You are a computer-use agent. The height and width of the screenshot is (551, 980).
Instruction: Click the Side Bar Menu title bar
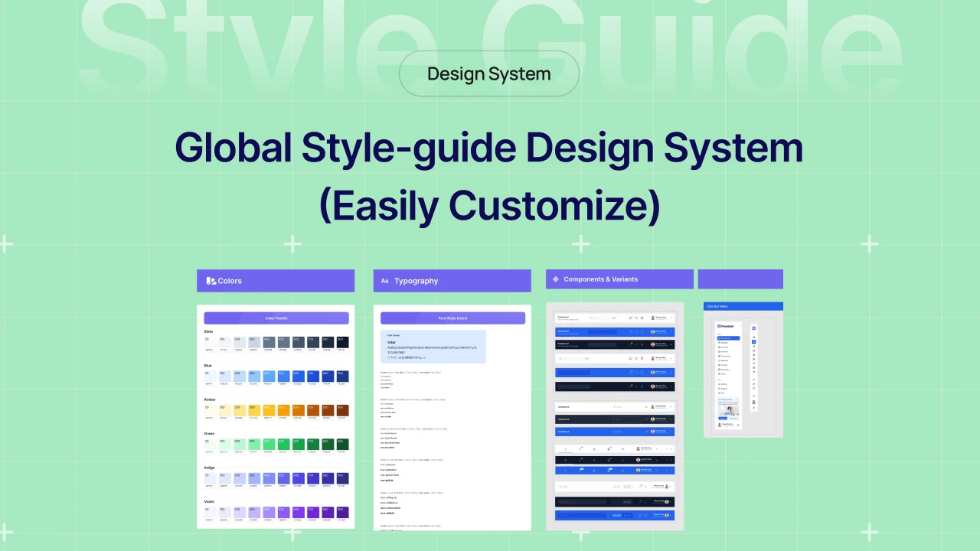tap(743, 306)
